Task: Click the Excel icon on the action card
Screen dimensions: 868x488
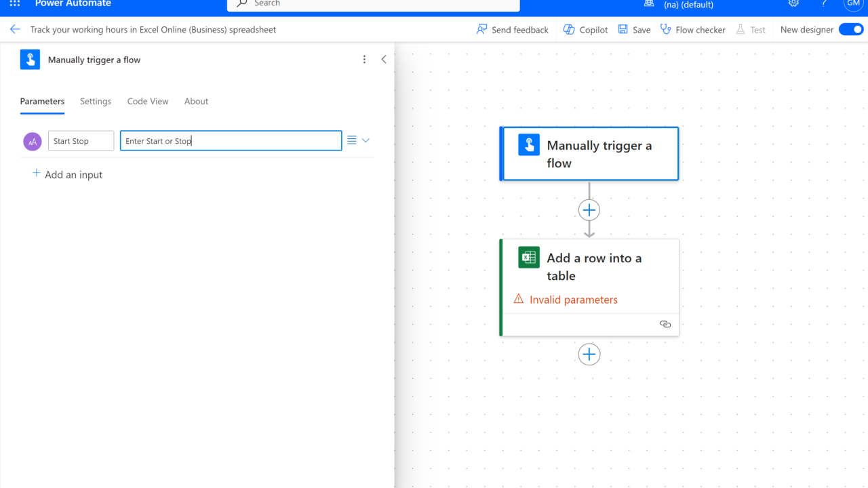Action: click(529, 258)
